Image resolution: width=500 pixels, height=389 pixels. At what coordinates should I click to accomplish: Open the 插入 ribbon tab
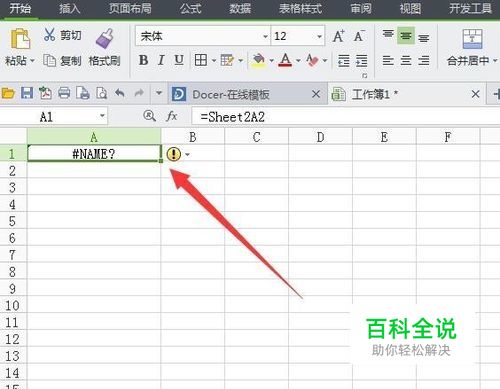click(x=70, y=9)
